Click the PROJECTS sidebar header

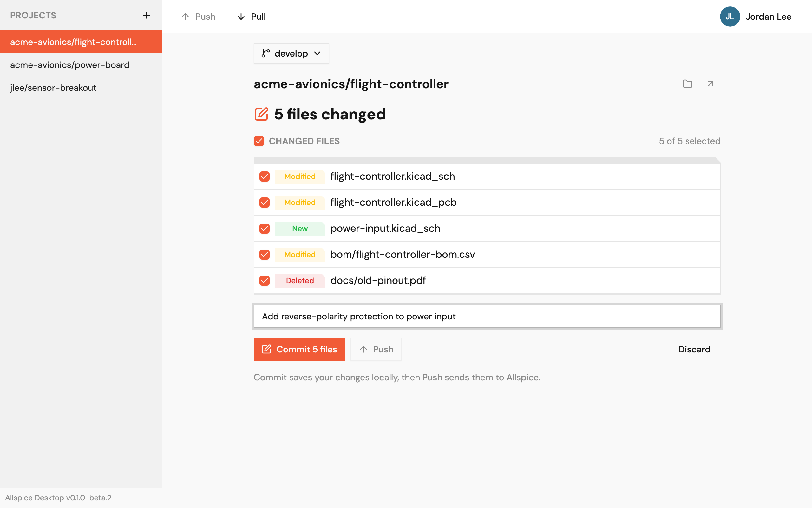pyautogui.click(x=33, y=15)
